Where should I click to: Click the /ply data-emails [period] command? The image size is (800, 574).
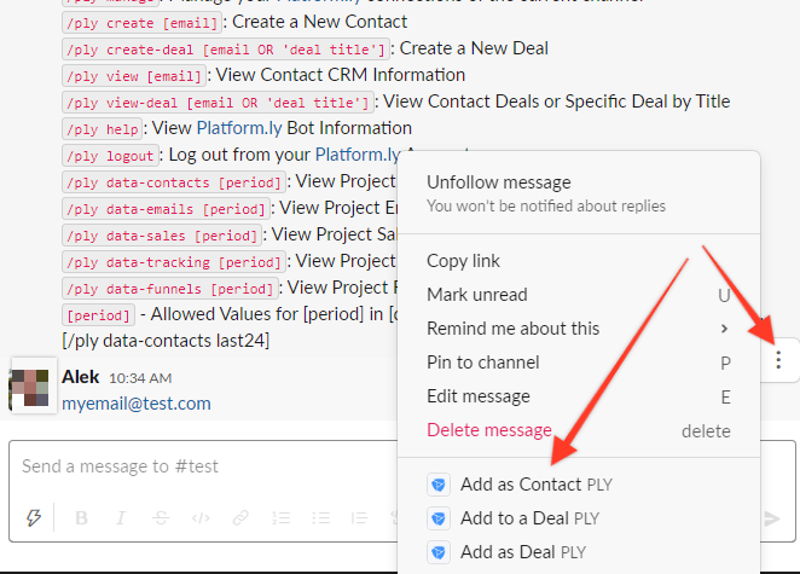(166, 209)
